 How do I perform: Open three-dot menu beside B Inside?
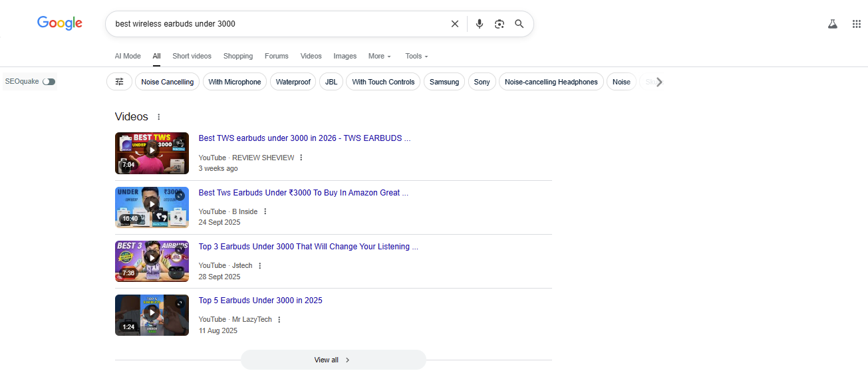pyautogui.click(x=265, y=211)
